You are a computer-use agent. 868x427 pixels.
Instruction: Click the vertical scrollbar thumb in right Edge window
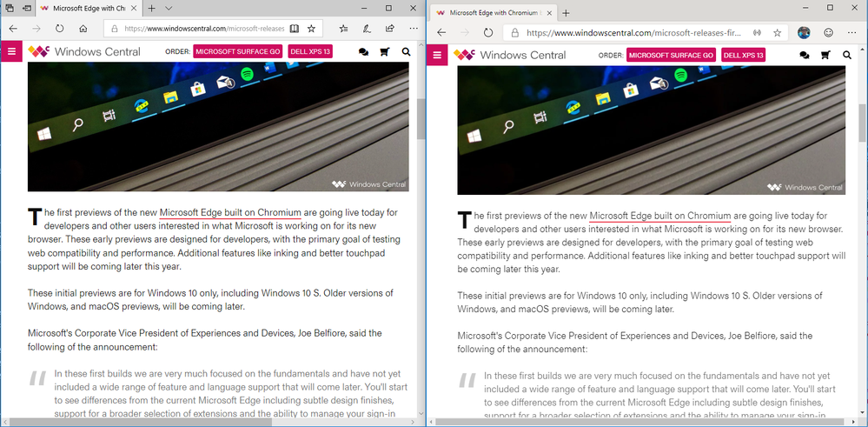click(x=863, y=123)
